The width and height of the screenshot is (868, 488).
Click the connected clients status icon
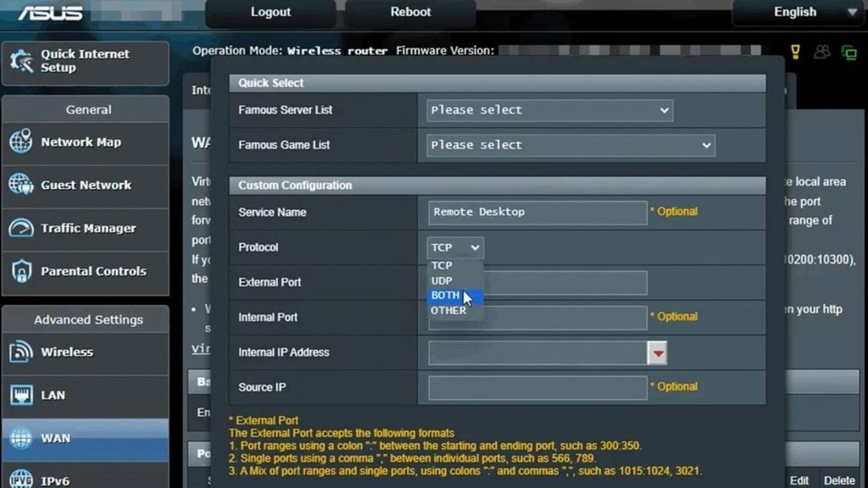[822, 52]
